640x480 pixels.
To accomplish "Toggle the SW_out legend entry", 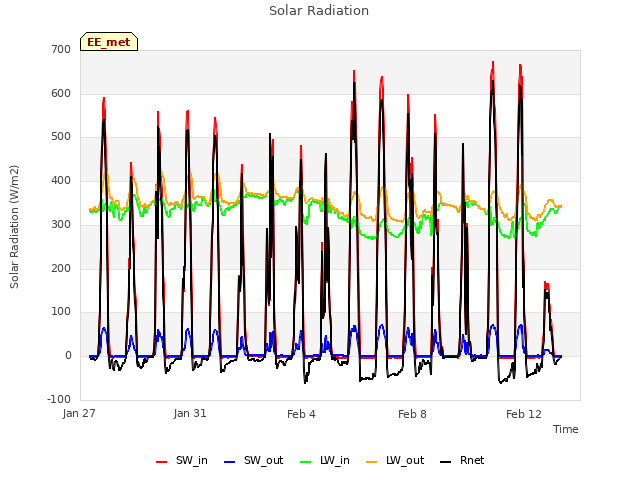I will (x=254, y=460).
